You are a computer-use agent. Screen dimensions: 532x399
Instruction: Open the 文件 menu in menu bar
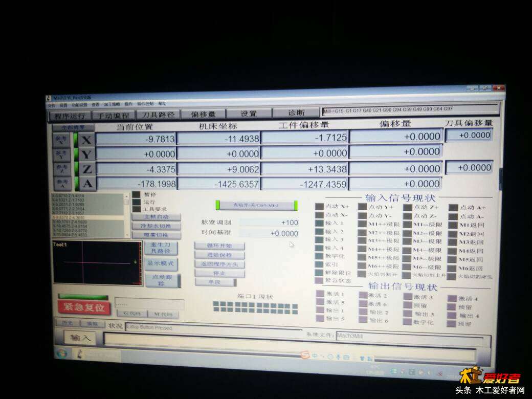(52, 105)
